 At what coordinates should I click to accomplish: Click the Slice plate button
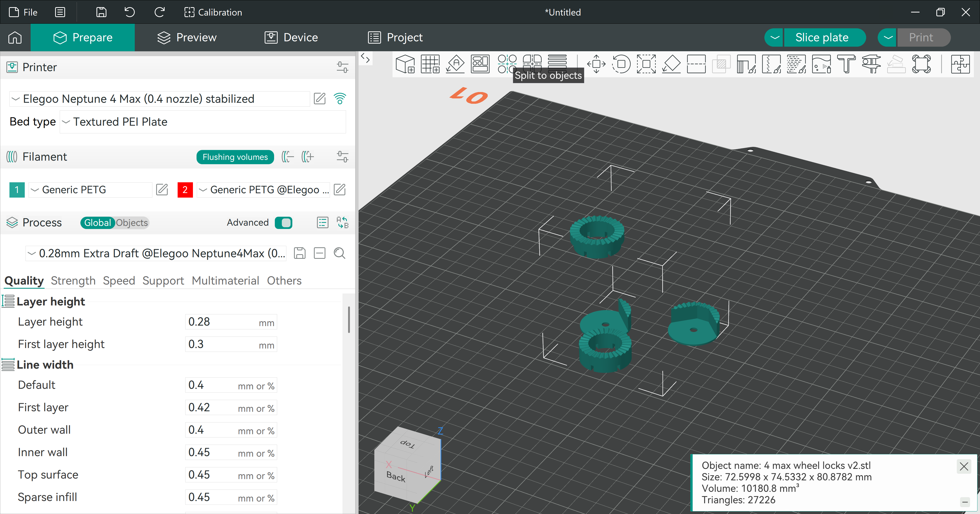822,37
